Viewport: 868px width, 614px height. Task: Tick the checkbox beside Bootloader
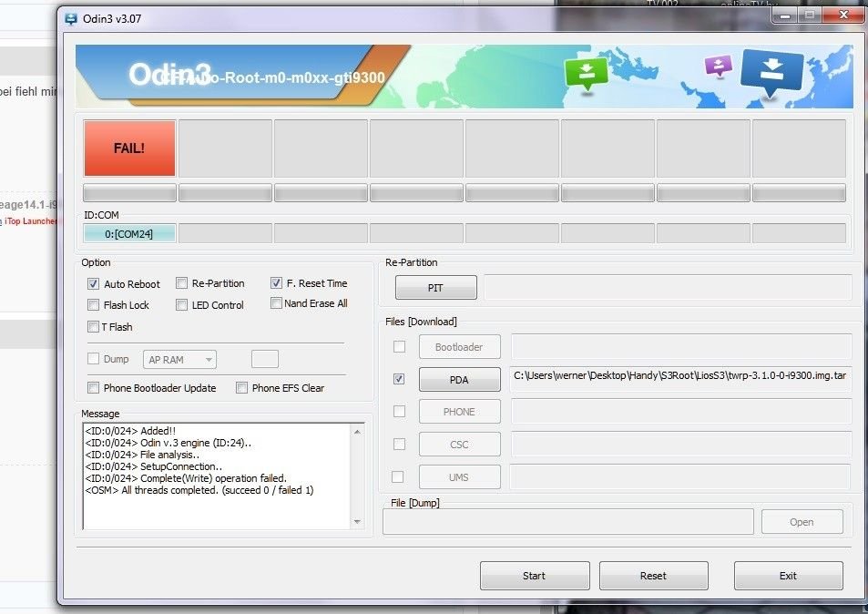pyautogui.click(x=399, y=346)
